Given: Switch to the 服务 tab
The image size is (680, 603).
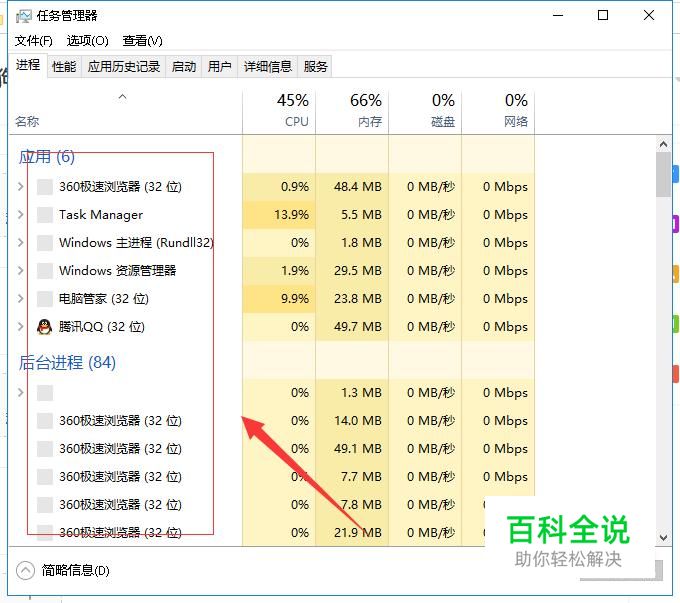Looking at the screenshot, I should [315, 67].
